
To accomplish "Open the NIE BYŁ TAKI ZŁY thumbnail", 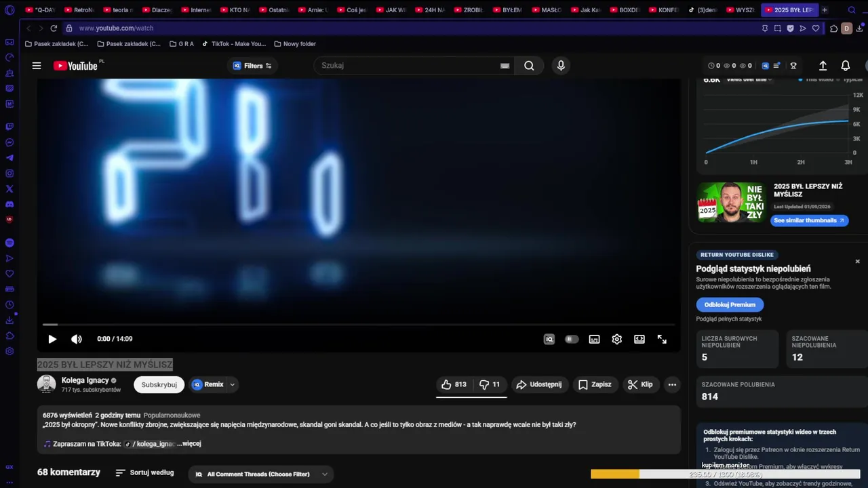I will [x=732, y=202].
